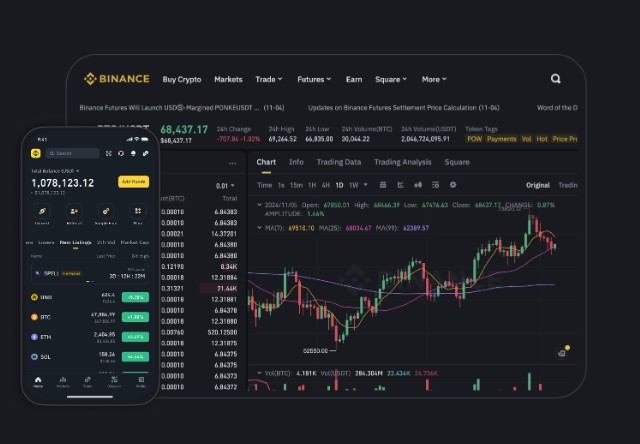640x444 pixels.
Task: Expand the More dropdown in header
Action: (434, 79)
